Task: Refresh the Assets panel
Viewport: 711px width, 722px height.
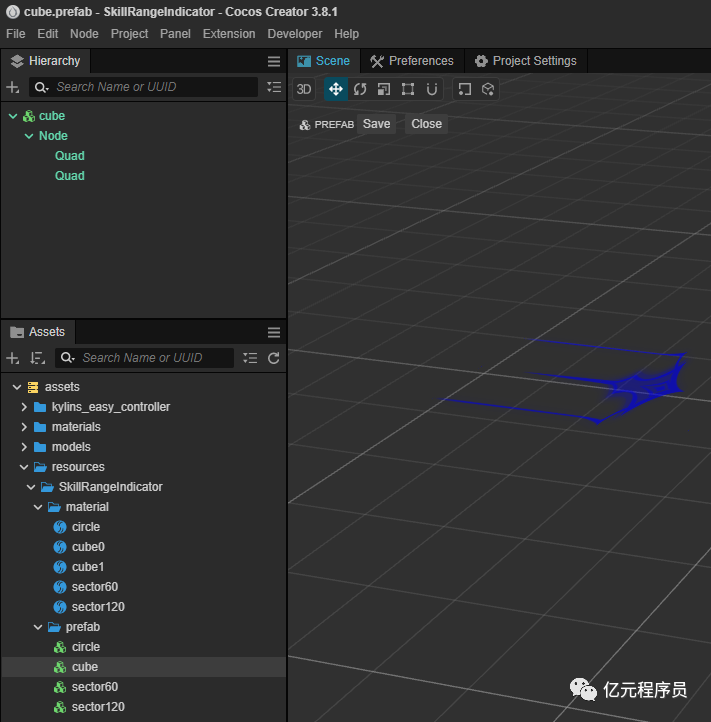Action: tap(274, 358)
